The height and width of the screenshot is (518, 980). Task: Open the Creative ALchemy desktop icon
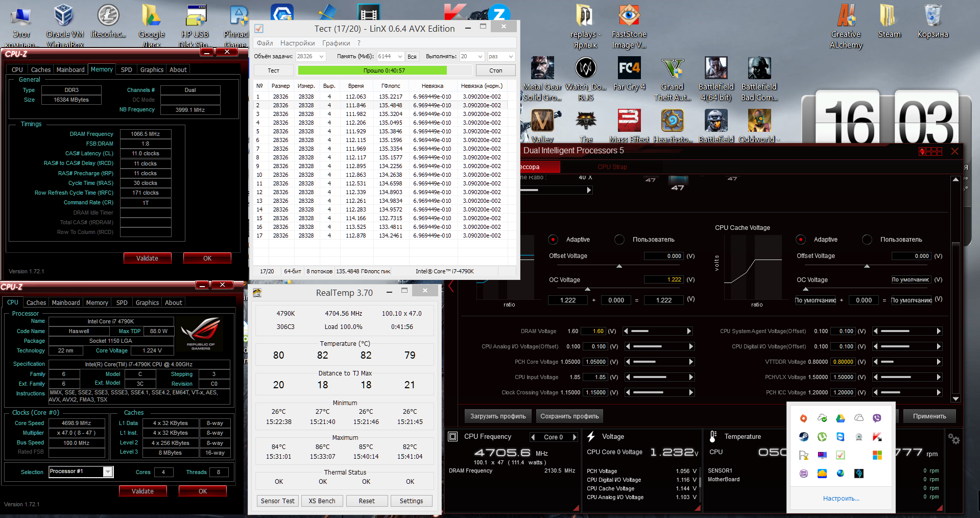(846, 27)
